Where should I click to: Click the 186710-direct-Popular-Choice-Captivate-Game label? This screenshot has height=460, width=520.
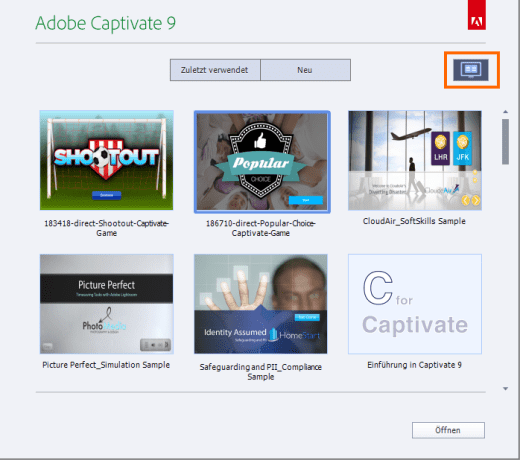(x=261, y=228)
